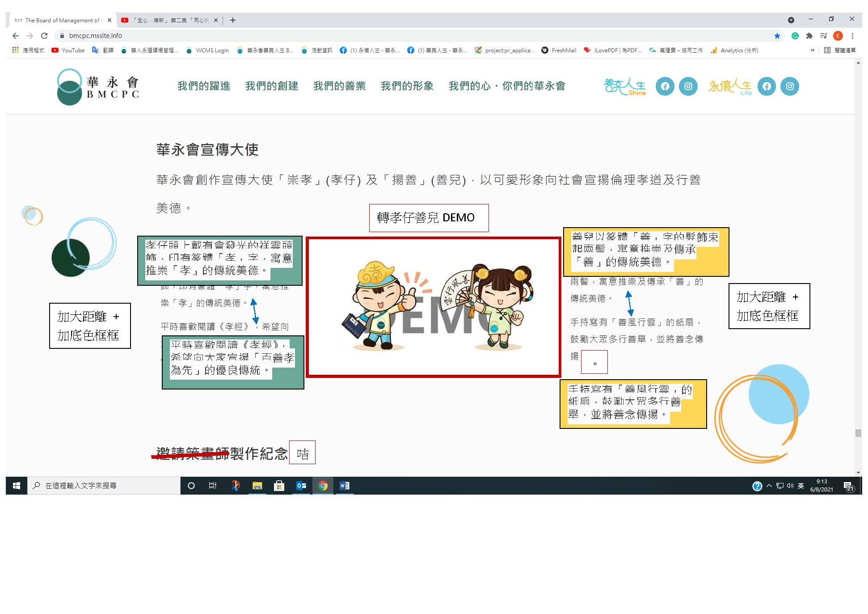868x614 pixels.
Task: Open Shine Facebook page icon
Action: (x=665, y=86)
